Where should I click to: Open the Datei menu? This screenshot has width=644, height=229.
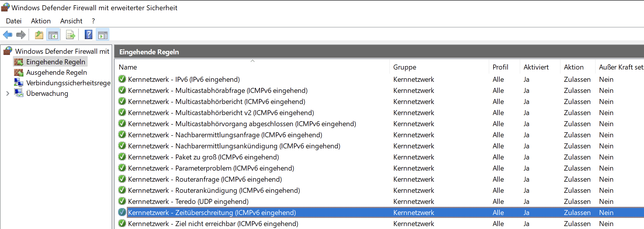pyautogui.click(x=14, y=21)
